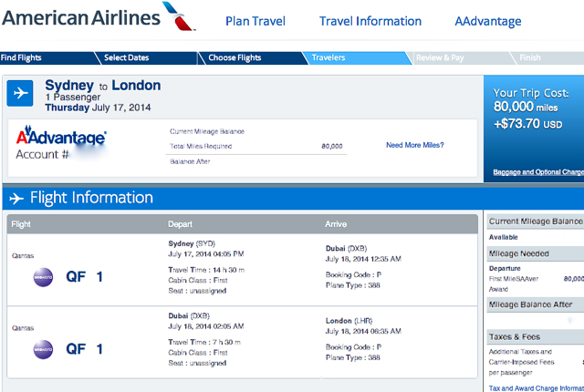Click QF 1 flight number for Sydney departure

pyautogui.click(x=84, y=277)
